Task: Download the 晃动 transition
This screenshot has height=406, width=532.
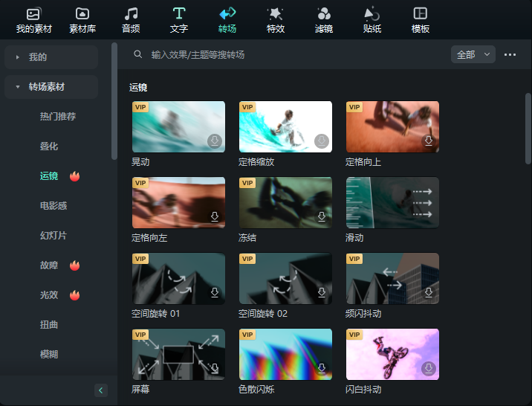Action: click(x=214, y=141)
